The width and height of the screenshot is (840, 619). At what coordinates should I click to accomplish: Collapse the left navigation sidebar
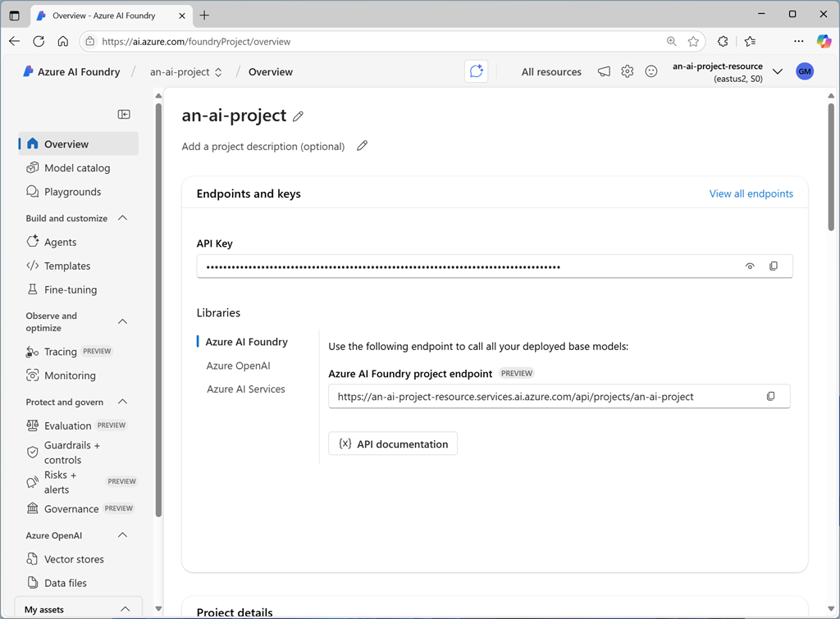pos(124,114)
